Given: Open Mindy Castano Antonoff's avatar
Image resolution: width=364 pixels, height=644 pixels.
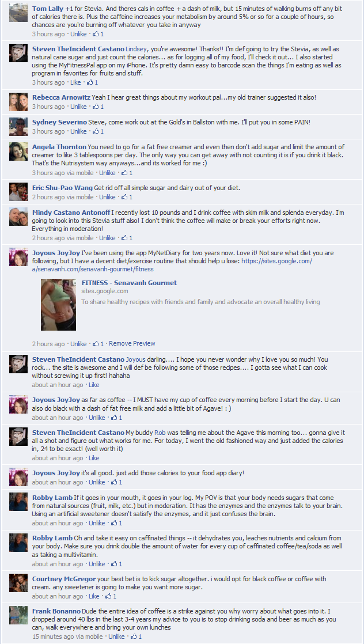Looking at the screenshot, I should tap(18, 217).
